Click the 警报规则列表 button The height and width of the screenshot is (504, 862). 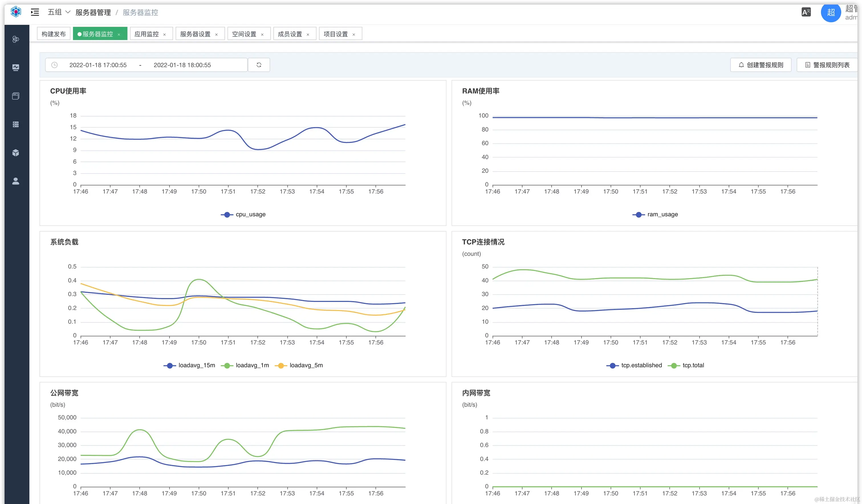tap(827, 65)
